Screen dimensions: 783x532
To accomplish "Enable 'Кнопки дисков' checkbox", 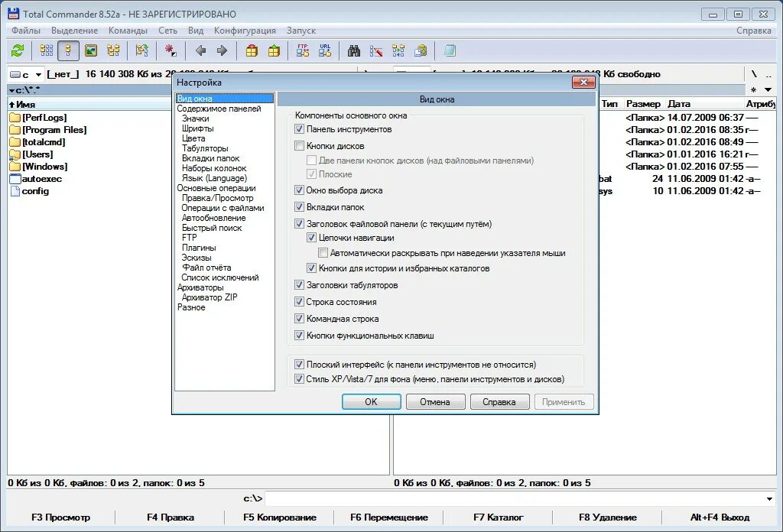I will (299, 146).
